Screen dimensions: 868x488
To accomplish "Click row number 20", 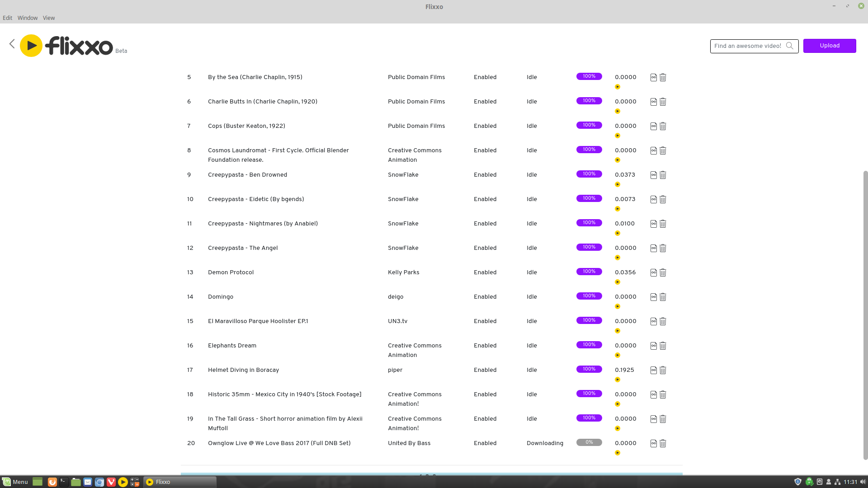I will [x=191, y=443].
